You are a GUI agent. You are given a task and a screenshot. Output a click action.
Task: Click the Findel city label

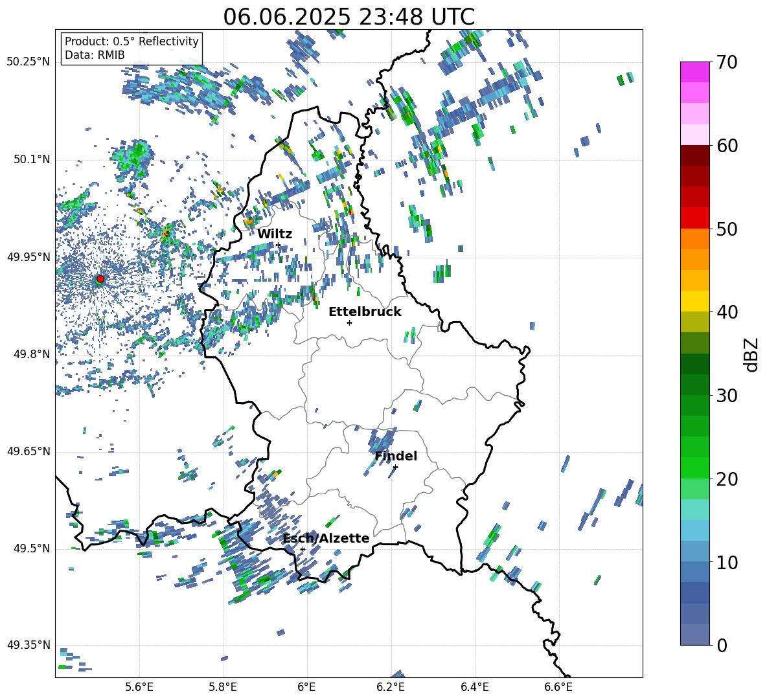tap(396, 456)
